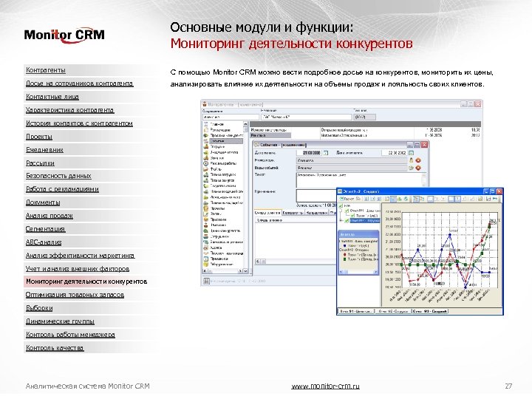Toggle the second checkbox in the report tree
Screen dimensions: 532x399
pyautogui.click(x=347, y=211)
